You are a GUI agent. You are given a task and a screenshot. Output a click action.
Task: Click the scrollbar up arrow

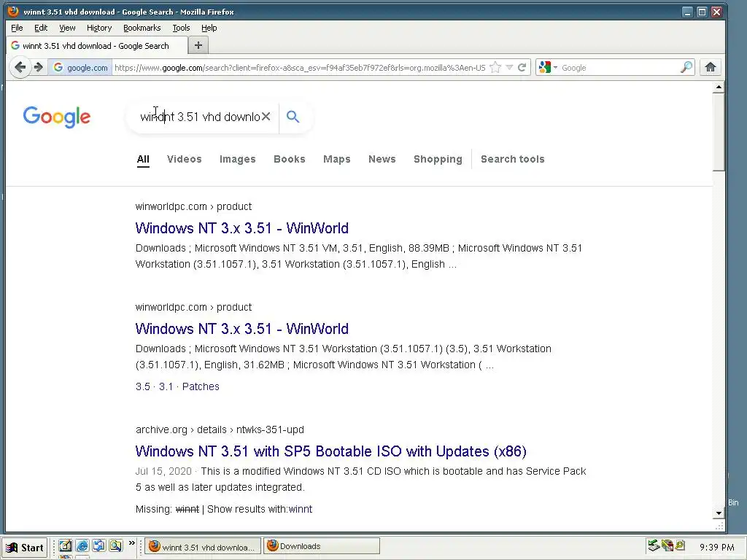pyautogui.click(x=719, y=87)
